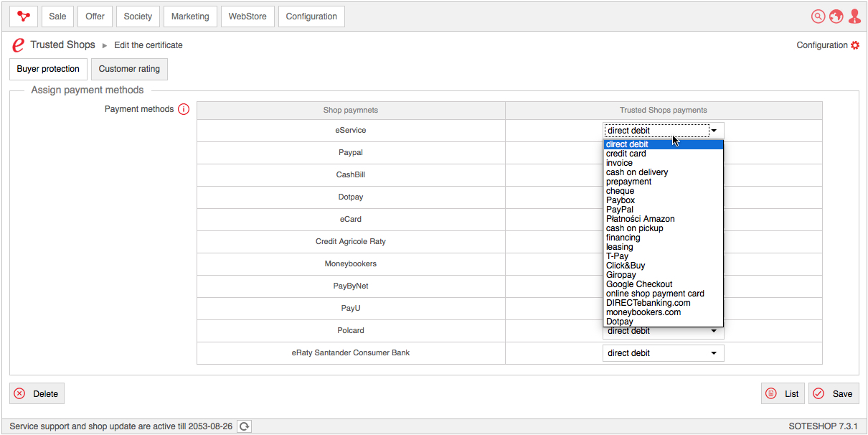Image resolution: width=868 pixels, height=435 pixels.
Task: Select direct debit option in list
Action: pyautogui.click(x=664, y=144)
